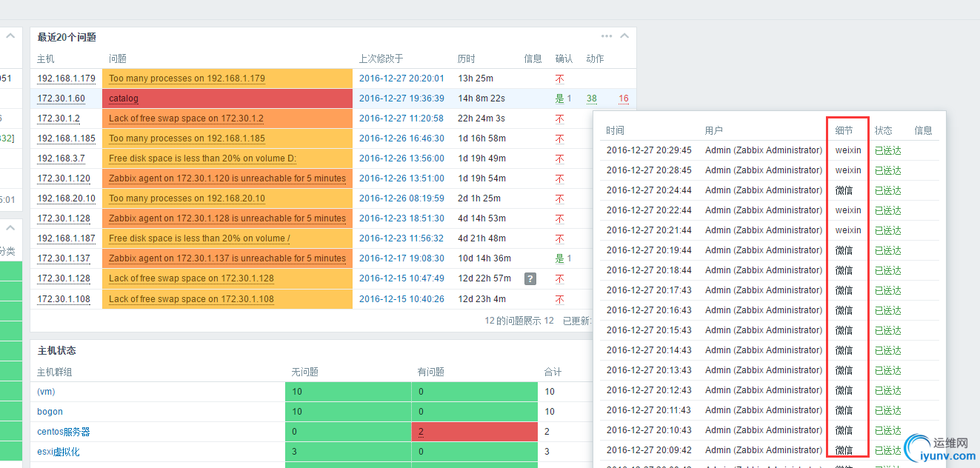Open timestamp 2016-12-27 11:20:58 link
Image resolution: width=980 pixels, height=468 pixels.
pos(401,118)
